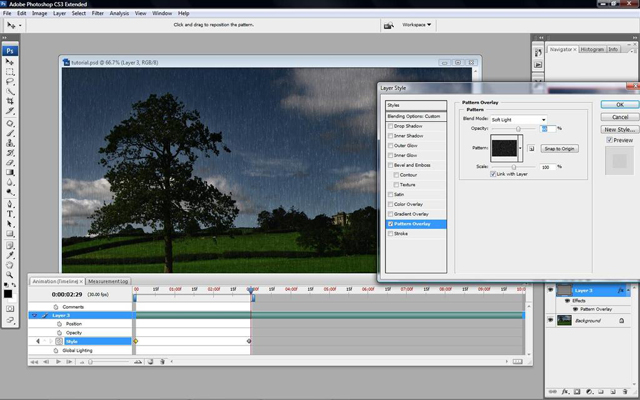
Task: Select the Hand tool
Action: point(10,265)
